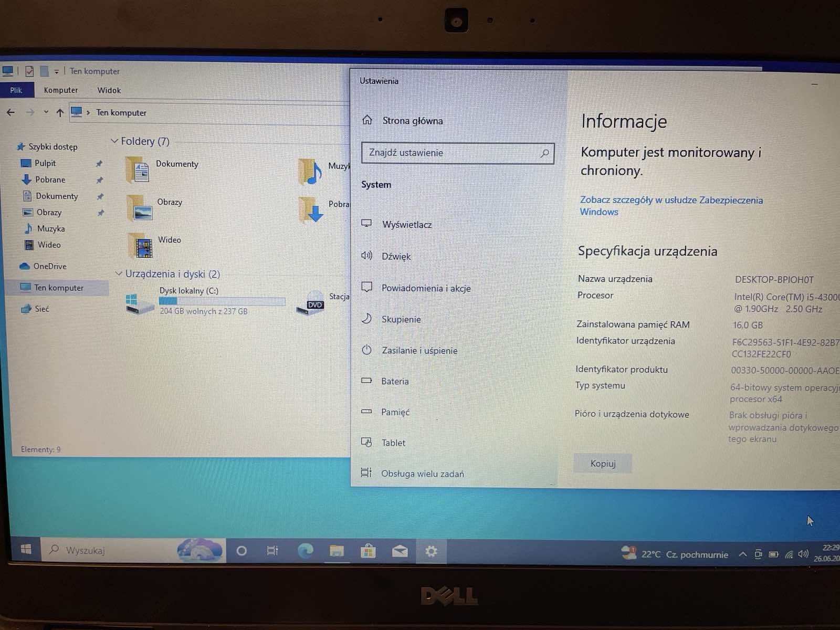This screenshot has height=630, width=840.
Task: Open Quick Access Toolbar customize dropdown
Action: [x=56, y=71]
